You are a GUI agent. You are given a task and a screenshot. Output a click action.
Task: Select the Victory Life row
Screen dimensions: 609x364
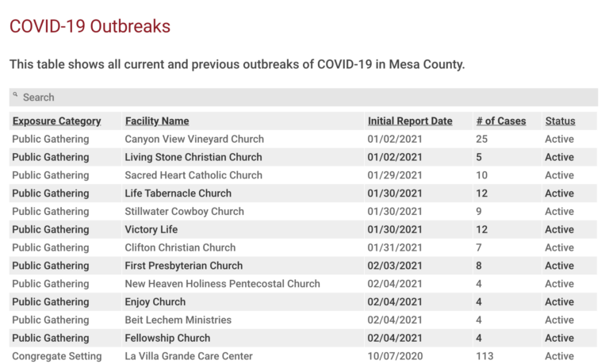[304, 229]
